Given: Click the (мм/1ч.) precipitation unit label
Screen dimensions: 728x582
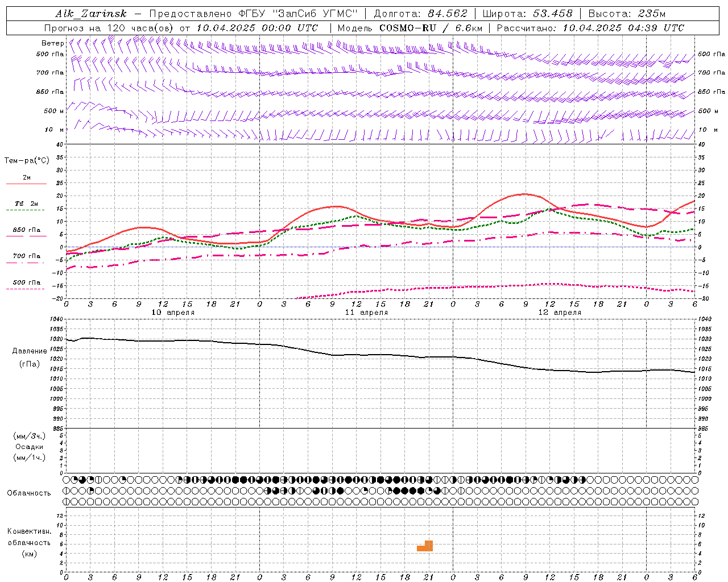Looking at the screenshot, I should pos(30,458).
